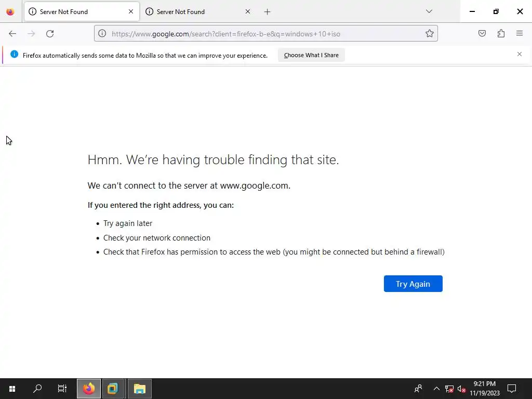The image size is (532, 399).
Task: Reload the current page
Action: pos(50,34)
